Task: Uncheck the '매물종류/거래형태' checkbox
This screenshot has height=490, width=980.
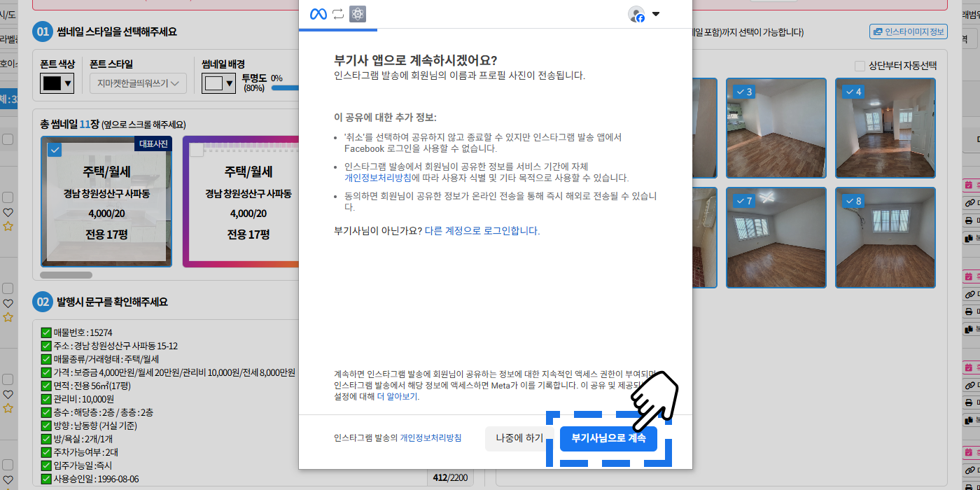Action: (47, 359)
